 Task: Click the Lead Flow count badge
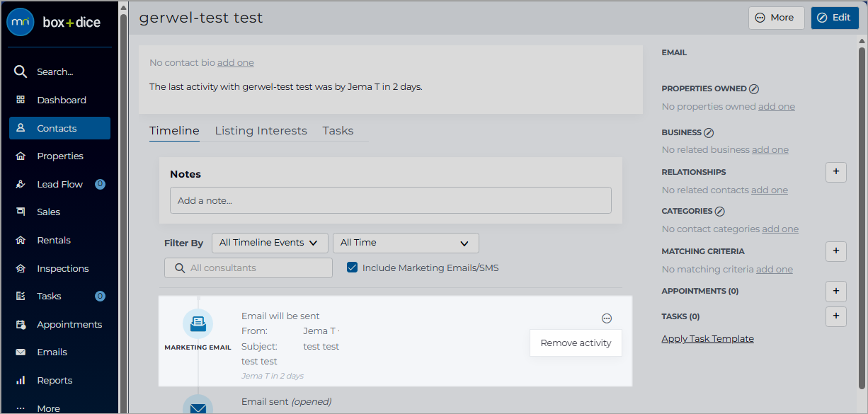[x=100, y=184]
